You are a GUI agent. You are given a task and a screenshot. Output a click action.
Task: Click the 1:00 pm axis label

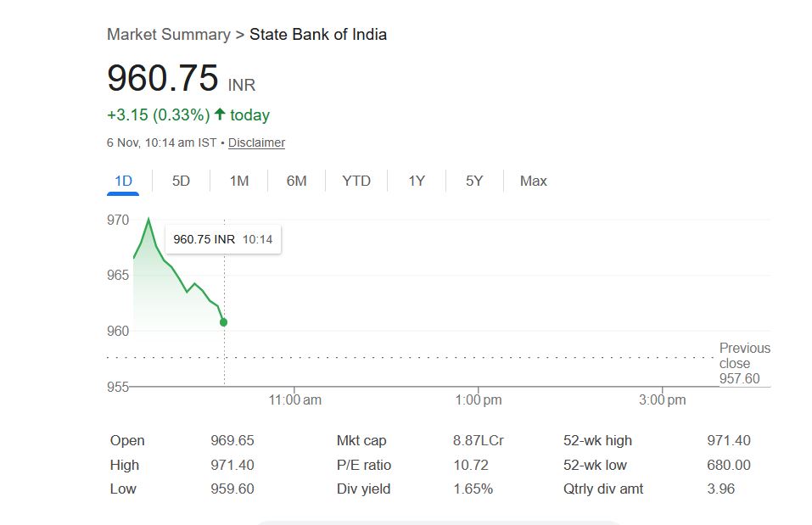[479, 399]
